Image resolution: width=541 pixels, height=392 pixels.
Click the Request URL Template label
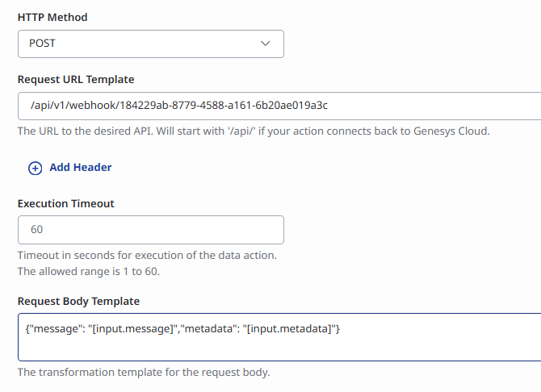coord(76,79)
